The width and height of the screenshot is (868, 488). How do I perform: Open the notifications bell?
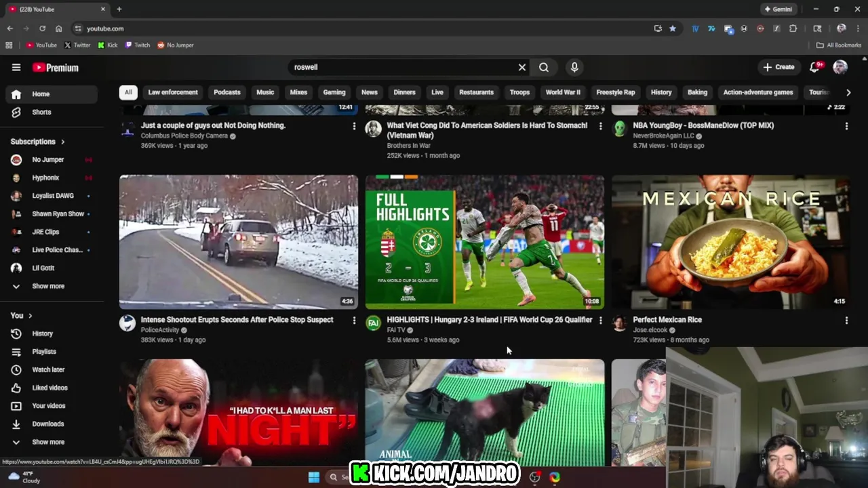(815, 67)
